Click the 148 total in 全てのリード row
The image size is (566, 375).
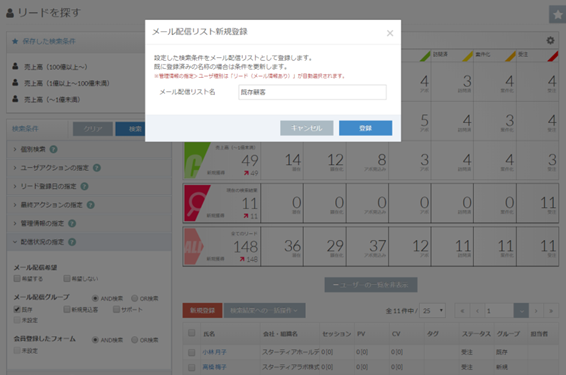[x=245, y=247]
